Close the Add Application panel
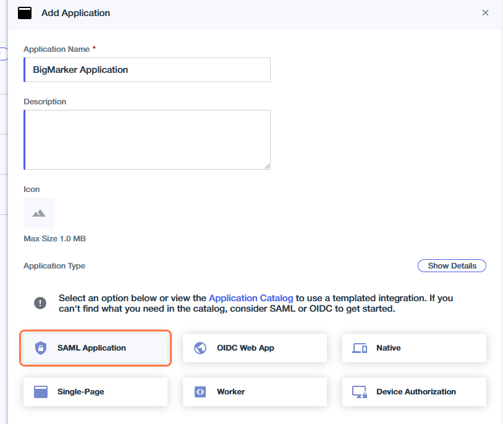 485,13
